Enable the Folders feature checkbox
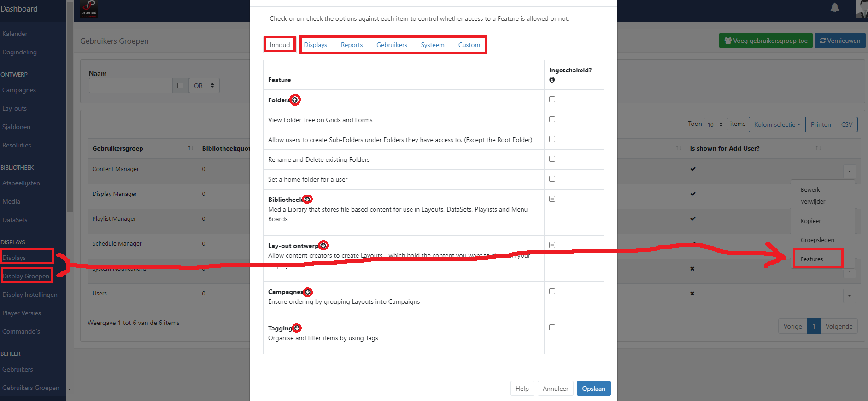This screenshot has width=868, height=401. click(x=552, y=100)
